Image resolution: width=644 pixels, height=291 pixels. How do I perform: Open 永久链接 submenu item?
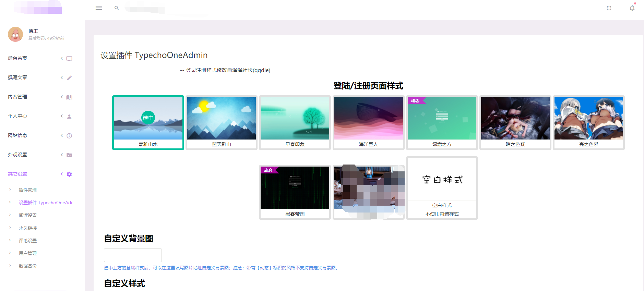pos(28,228)
